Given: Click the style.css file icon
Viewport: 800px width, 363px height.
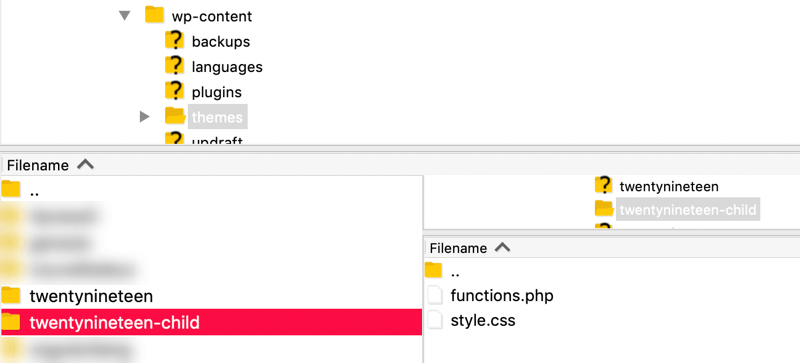Looking at the screenshot, I should (x=434, y=320).
